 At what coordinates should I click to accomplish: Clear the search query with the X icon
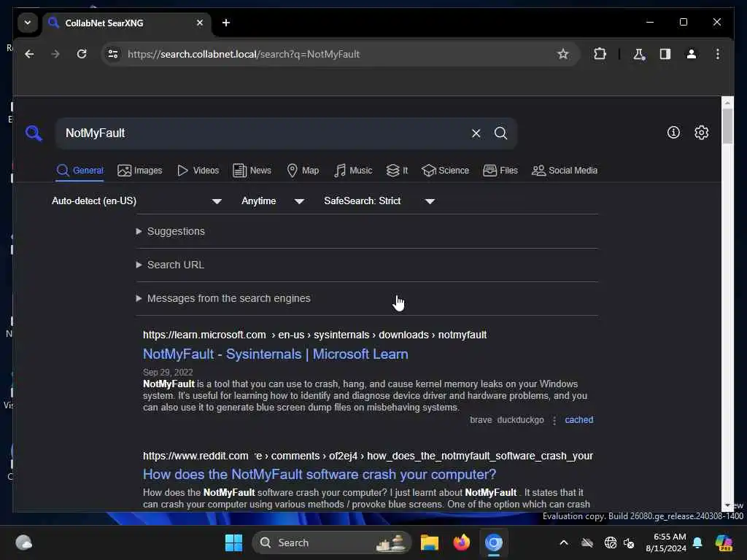click(x=476, y=133)
